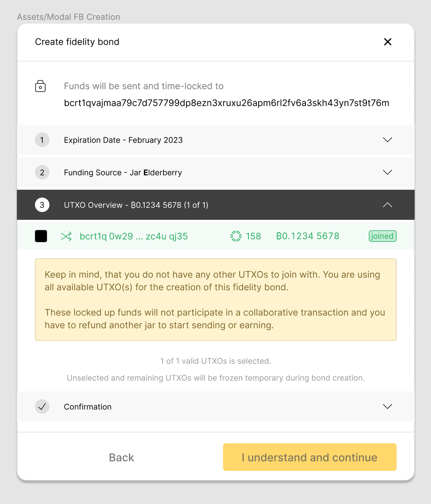Click the checkmark icon beside Confirmation
Image resolution: width=431 pixels, height=504 pixels.
pyautogui.click(x=42, y=406)
